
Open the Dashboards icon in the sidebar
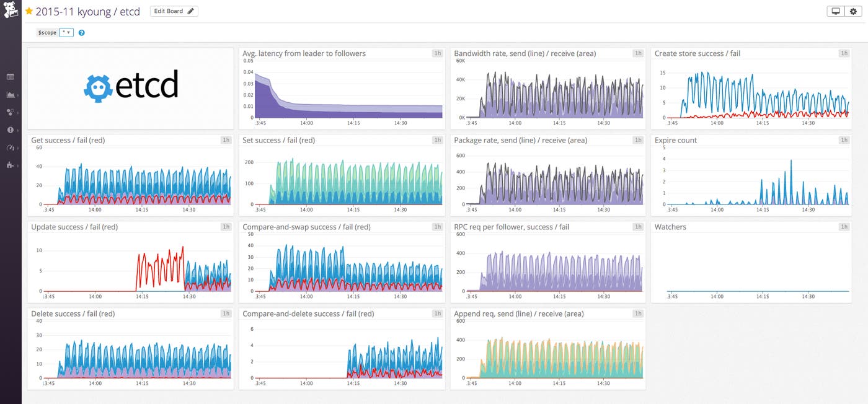(9, 76)
